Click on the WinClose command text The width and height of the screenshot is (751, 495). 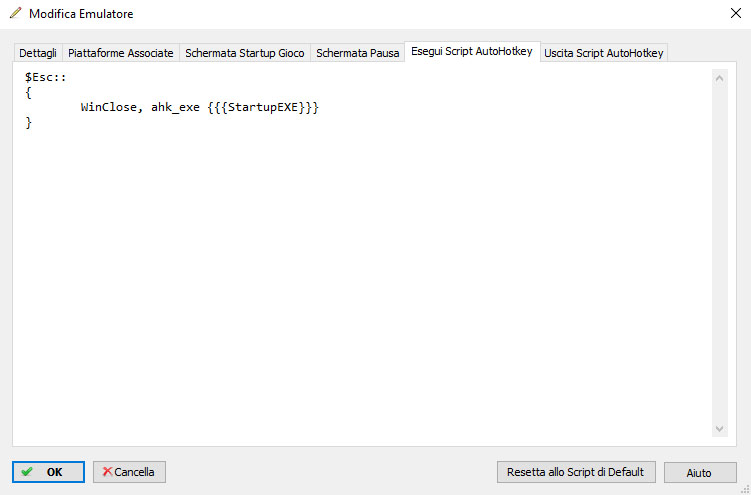109,107
